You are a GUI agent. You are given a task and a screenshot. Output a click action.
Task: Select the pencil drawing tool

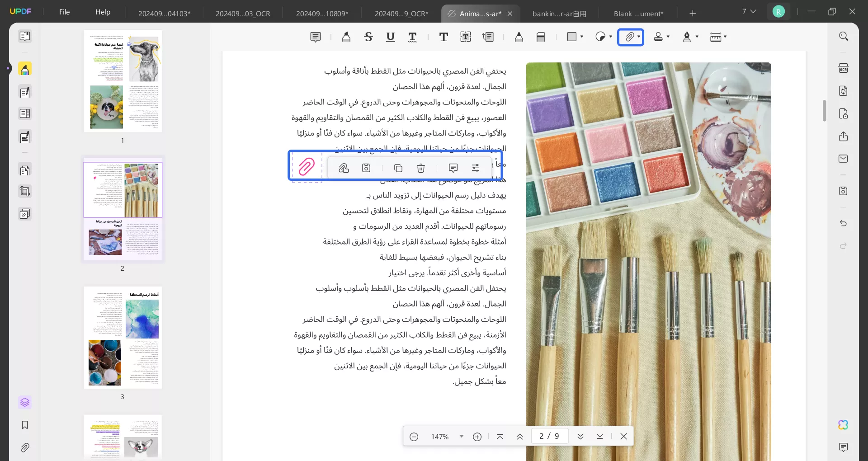tap(519, 37)
